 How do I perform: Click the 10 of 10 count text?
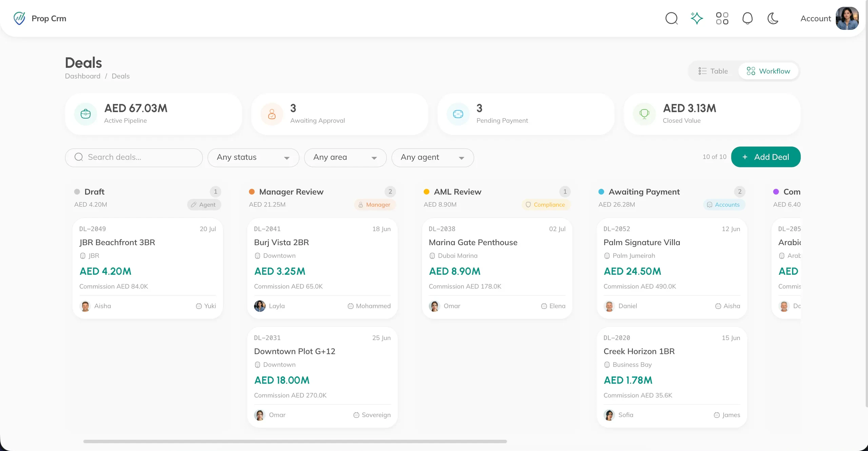(x=714, y=157)
